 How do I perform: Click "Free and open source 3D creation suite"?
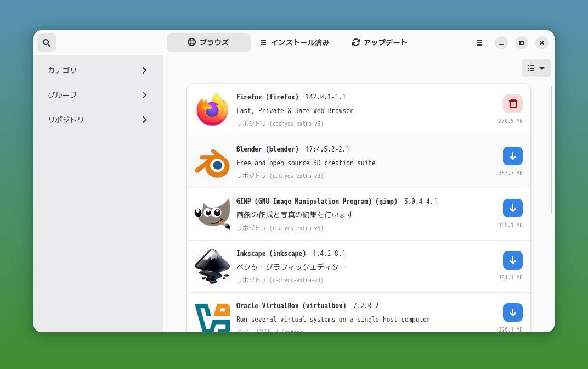coord(306,163)
